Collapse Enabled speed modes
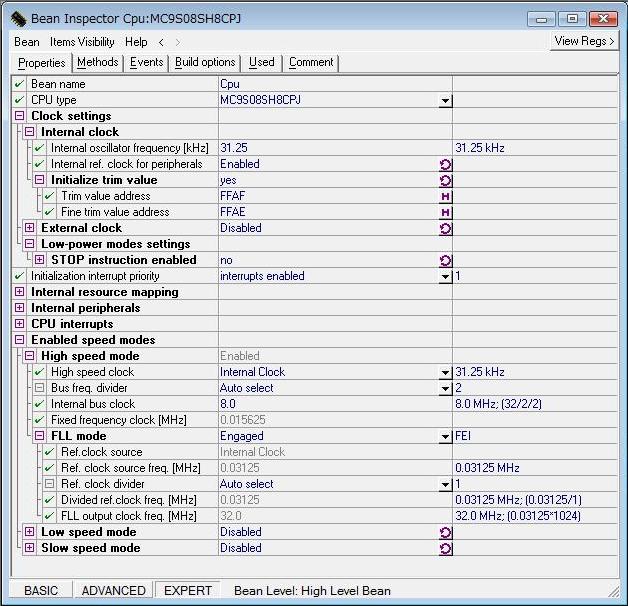Viewport: 628px width, 606px height. point(19,340)
